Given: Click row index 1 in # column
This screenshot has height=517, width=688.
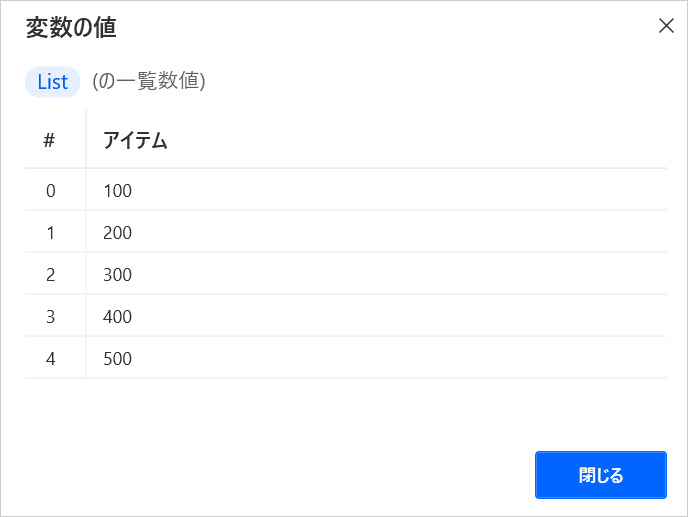Looking at the screenshot, I should click(x=50, y=232).
